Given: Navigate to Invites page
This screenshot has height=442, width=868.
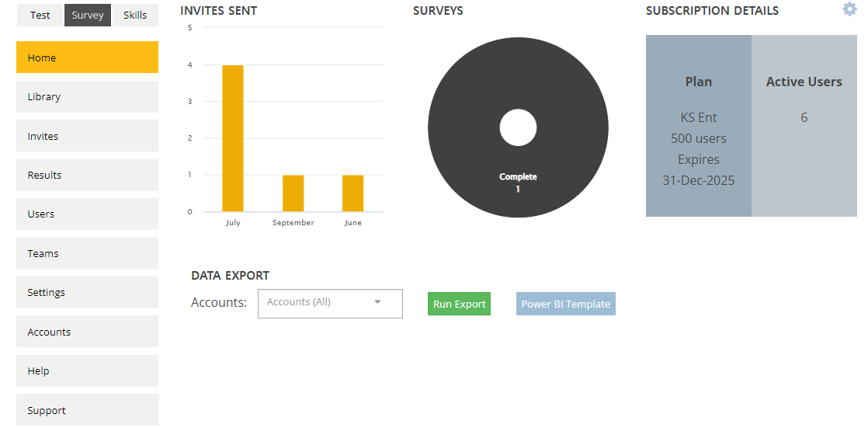Looking at the screenshot, I should point(87,136).
